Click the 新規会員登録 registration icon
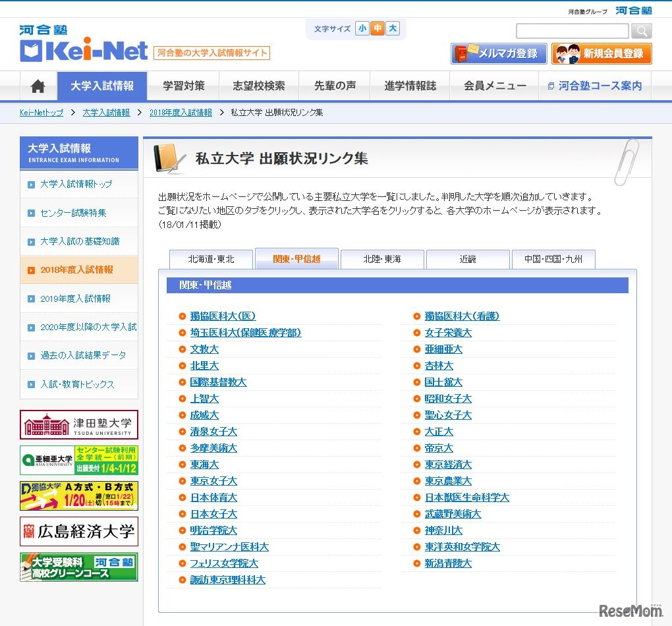Viewport: 672px width, 626px height. pos(567,53)
